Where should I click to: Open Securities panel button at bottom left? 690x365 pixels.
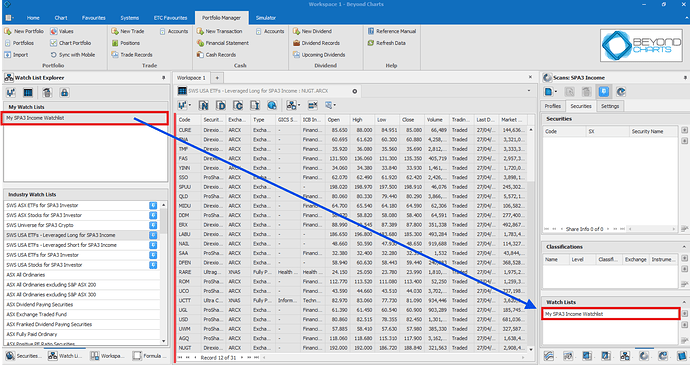coord(24,356)
